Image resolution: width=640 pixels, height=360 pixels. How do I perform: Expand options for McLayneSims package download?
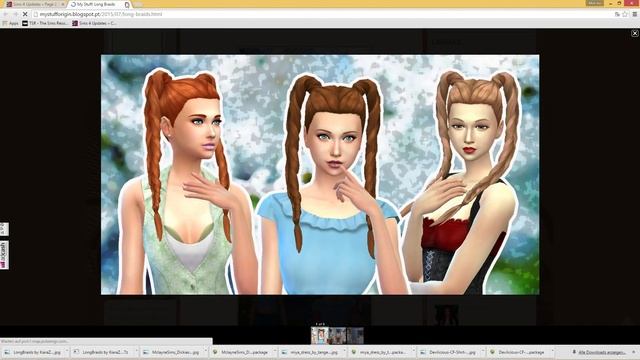point(276,352)
